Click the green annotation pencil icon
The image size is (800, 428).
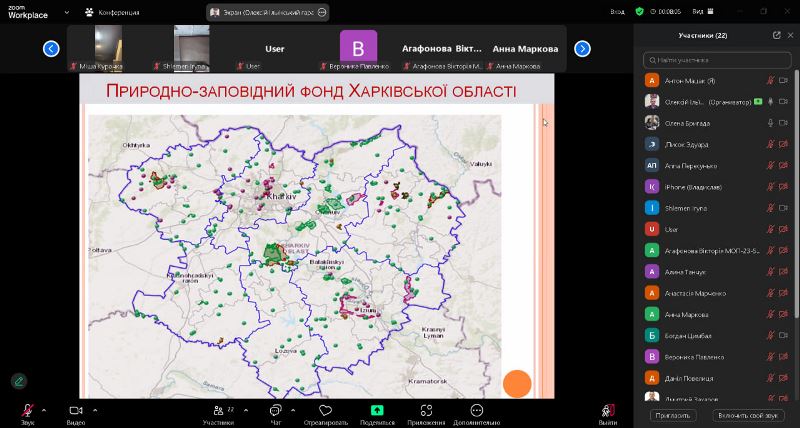tap(19, 381)
